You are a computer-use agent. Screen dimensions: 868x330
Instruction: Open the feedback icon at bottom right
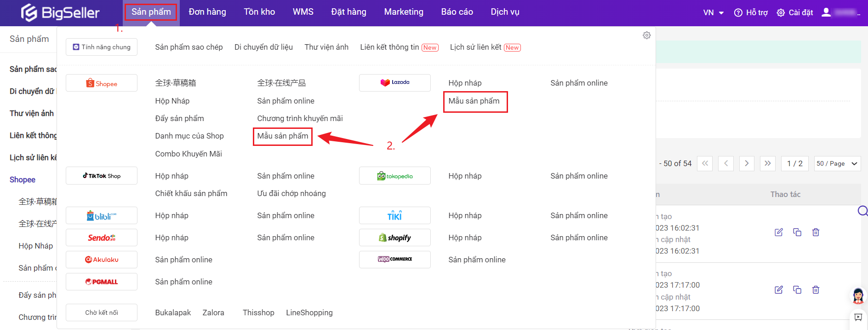858,318
